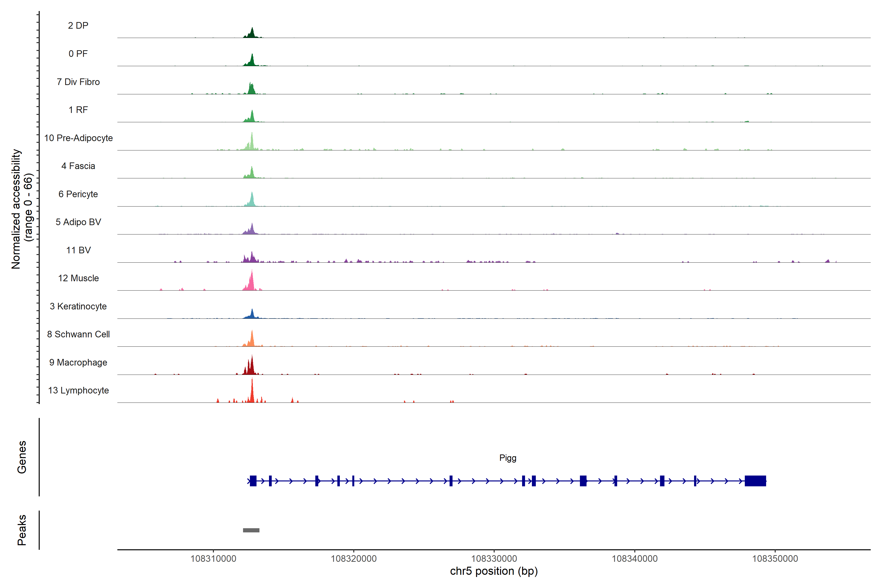Click the Peaks track label

(22, 530)
